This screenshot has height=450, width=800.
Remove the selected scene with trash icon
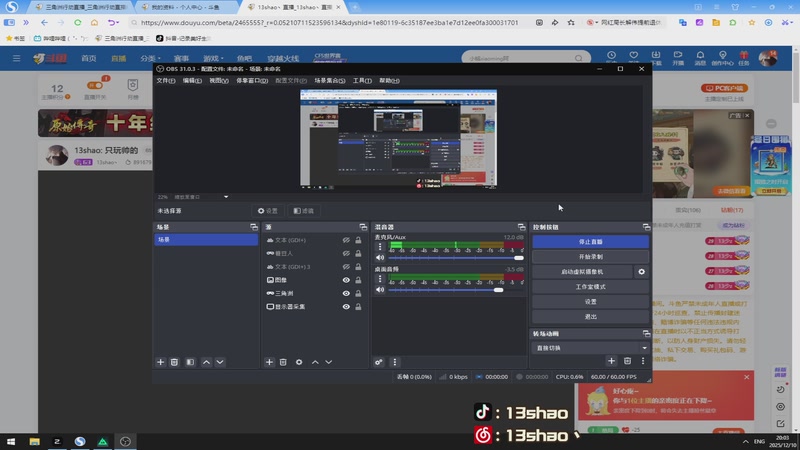coord(174,362)
